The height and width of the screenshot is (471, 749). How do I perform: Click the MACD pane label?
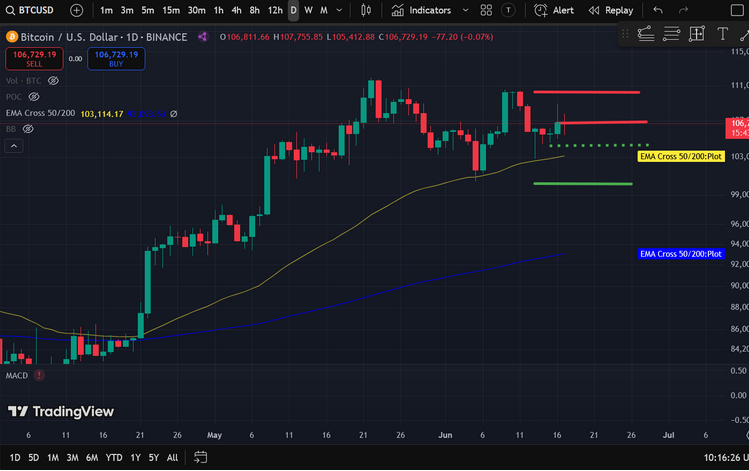[17, 375]
